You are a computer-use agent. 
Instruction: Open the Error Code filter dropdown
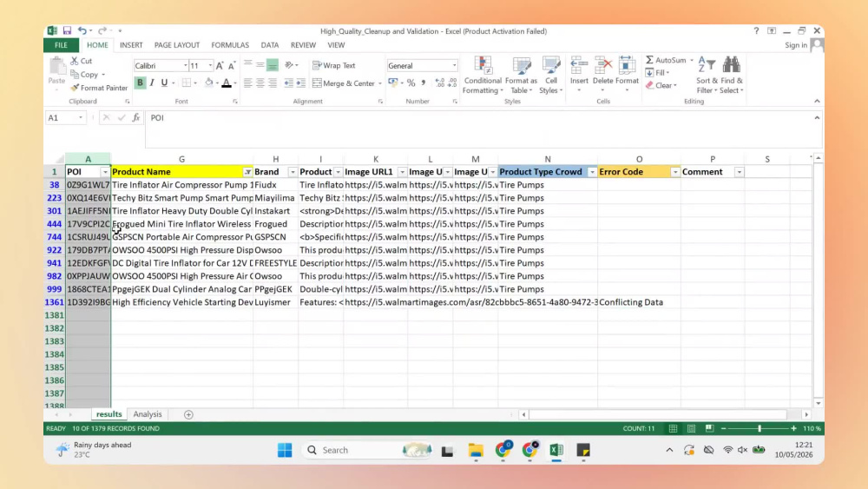click(x=674, y=172)
